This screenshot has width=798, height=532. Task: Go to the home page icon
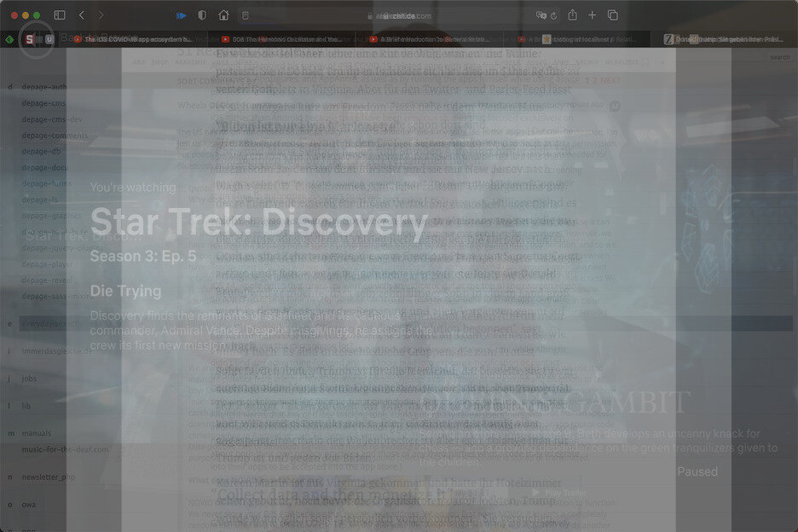click(223, 15)
